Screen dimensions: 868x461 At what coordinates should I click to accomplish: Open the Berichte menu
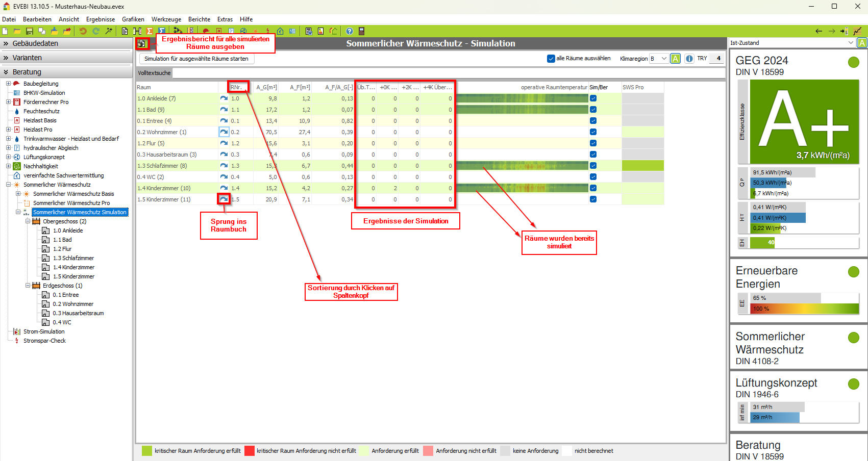[199, 19]
